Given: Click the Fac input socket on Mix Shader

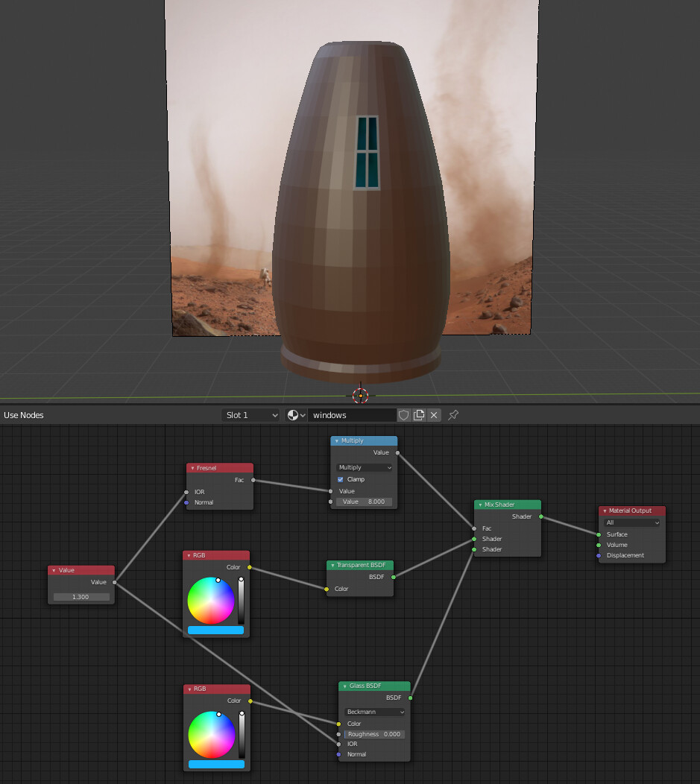Looking at the screenshot, I should coord(475,528).
